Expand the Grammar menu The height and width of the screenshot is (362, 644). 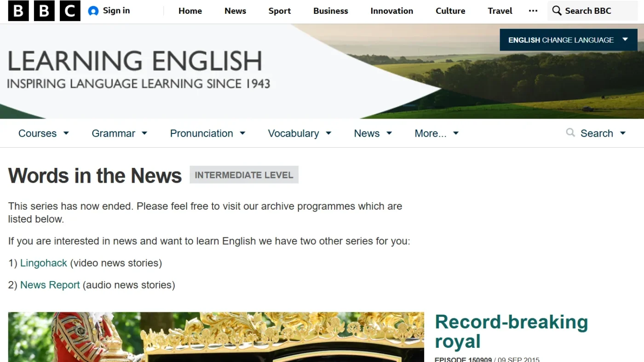click(119, 133)
